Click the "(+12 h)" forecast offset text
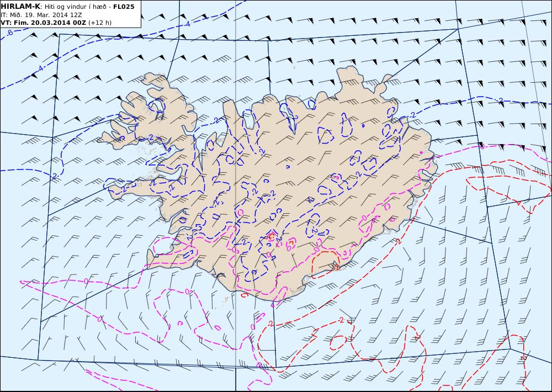Image resolution: width=552 pixels, height=392 pixels. tap(99, 23)
